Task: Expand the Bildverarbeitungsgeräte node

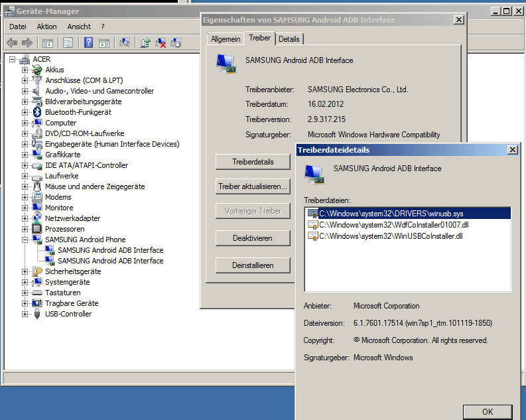Action: point(25,102)
